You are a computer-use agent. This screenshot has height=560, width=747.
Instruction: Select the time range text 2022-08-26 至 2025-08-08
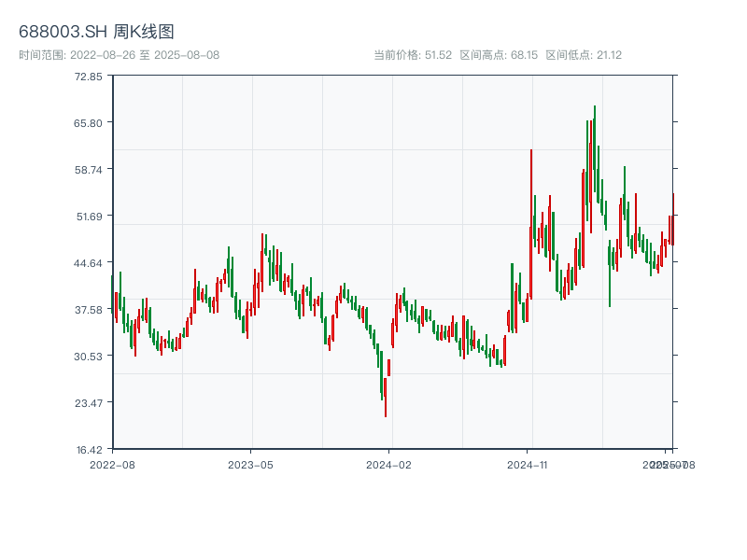click(145, 55)
